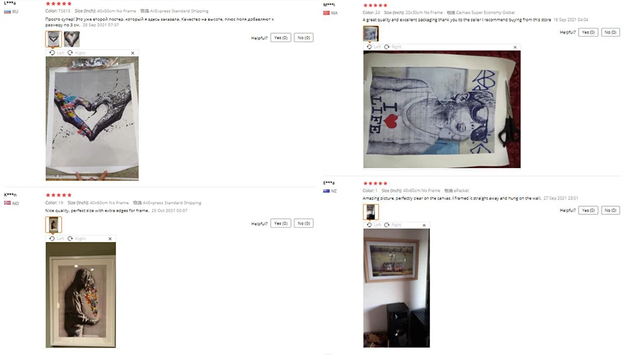The width and height of the screenshot is (624, 364).
Task: Open thumbnail in K***n's review
Action: click(x=54, y=225)
